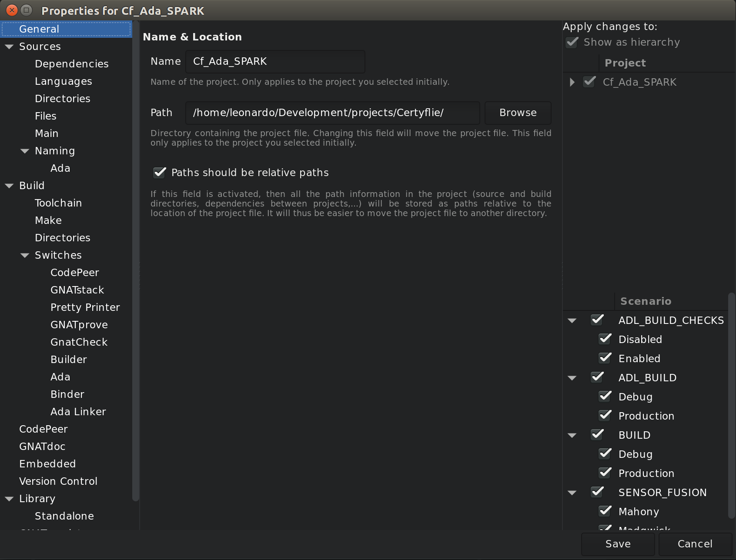Open the Languages page

point(64,81)
